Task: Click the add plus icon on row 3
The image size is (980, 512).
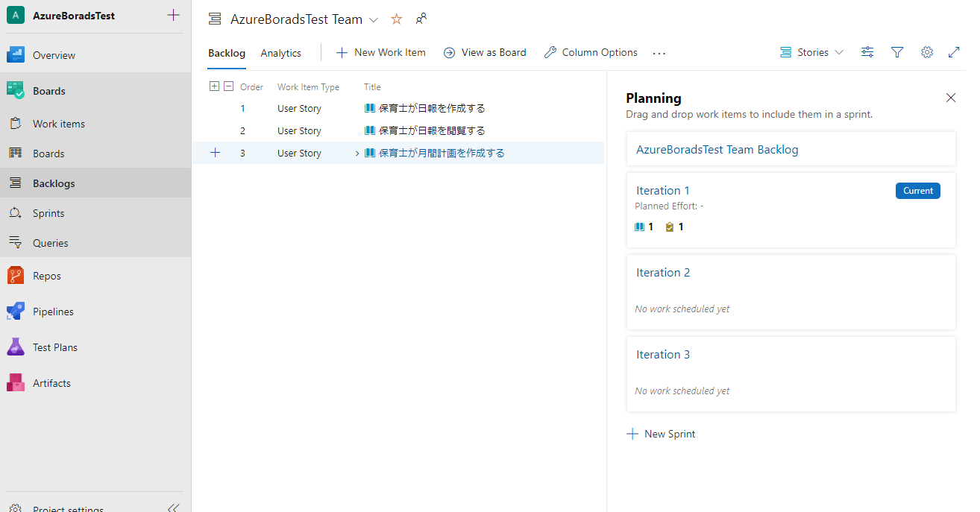Action: click(216, 153)
